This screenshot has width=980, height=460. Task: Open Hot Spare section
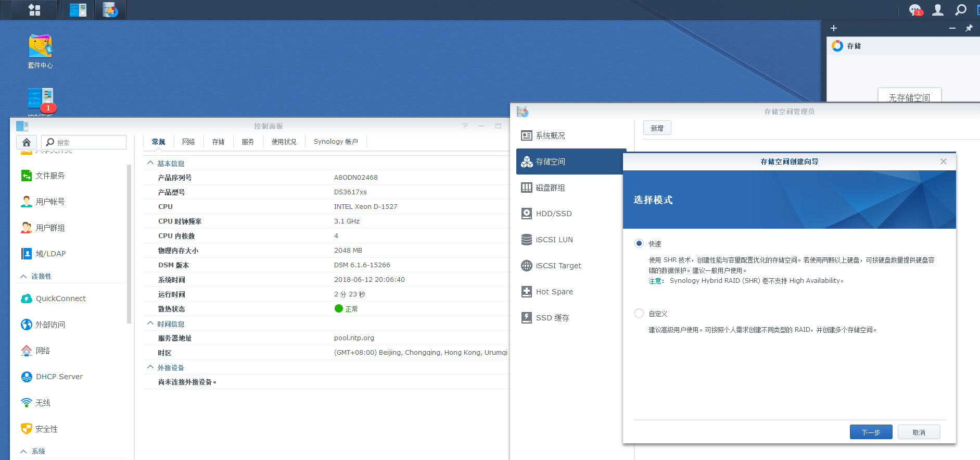pos(554,292)
